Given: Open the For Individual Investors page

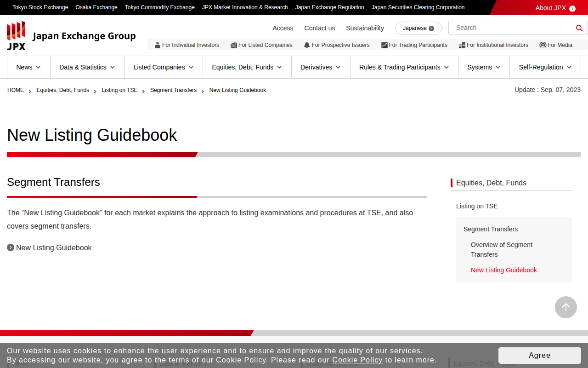Looking at the screenshot, I should click(x=187, y=45).
